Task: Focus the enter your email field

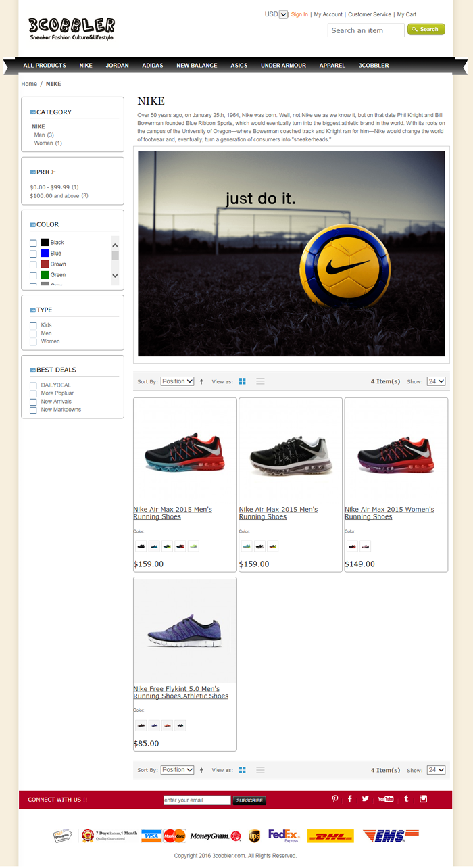Action: click(197, 800)
